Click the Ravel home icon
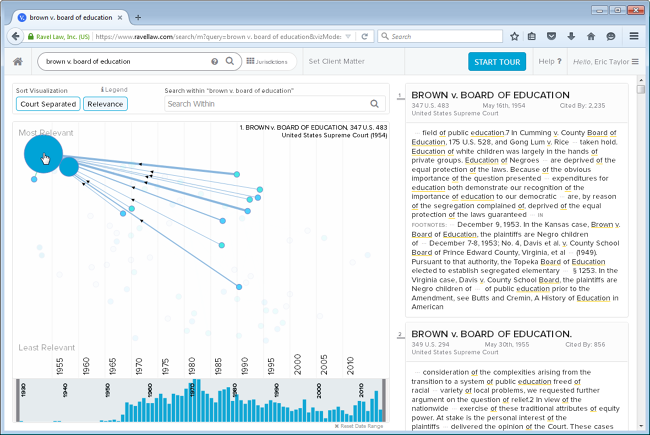 tap(18, 61)
